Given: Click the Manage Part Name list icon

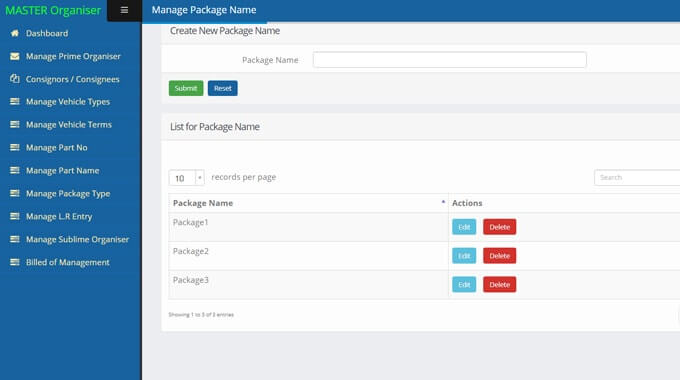Looking at the screenshot, I should [15, 170].
